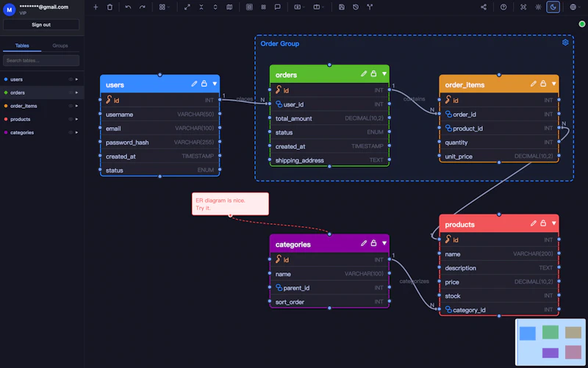Click orders green color dot in sidebar
Viewport: 588px width, 368px height.
click(x=6, y=93)
